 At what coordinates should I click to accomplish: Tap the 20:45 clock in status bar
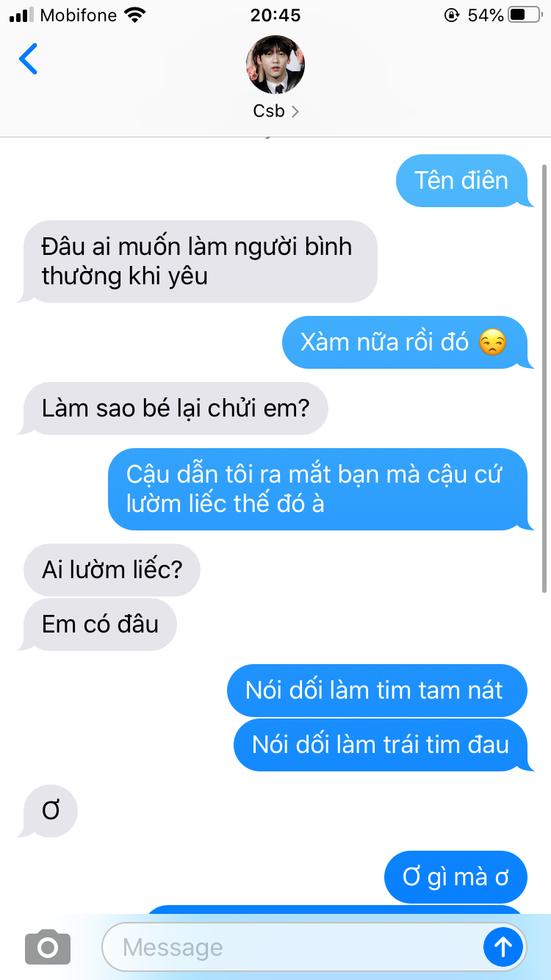pos(275,15)
